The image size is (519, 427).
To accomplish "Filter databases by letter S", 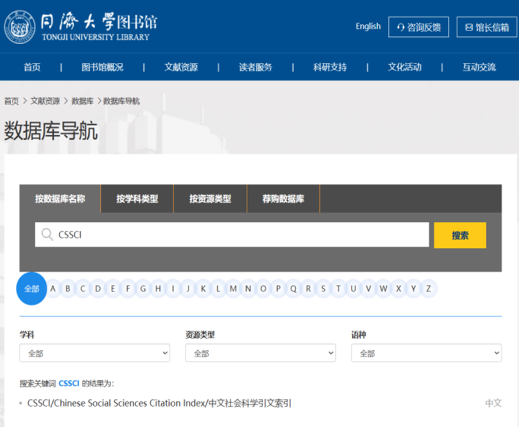I will point(323,289).
